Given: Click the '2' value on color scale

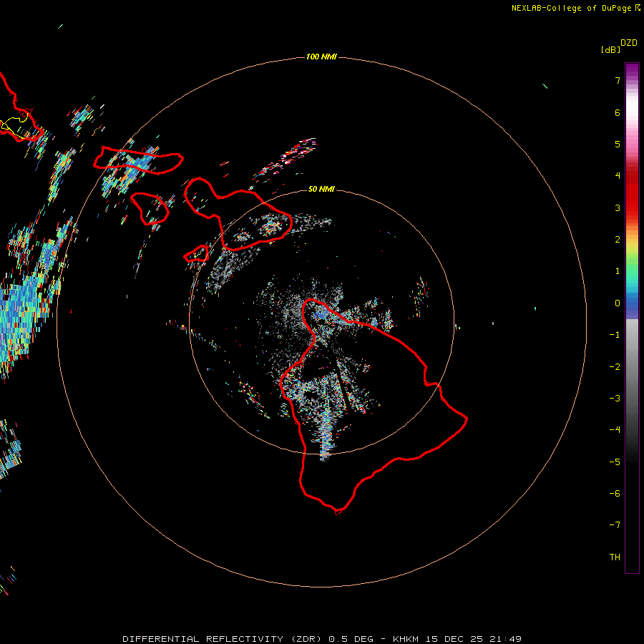Looking at the screenshot, I should click(618, 240).
